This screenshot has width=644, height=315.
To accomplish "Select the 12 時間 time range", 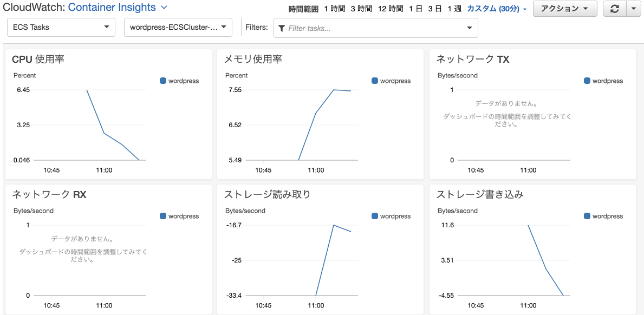I will click(391, 9).
